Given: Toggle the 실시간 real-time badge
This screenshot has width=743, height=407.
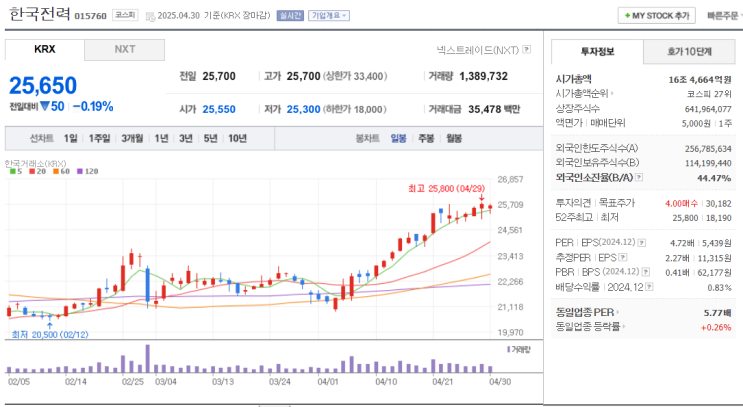Looking at the screenshot, I should [290, 16].
